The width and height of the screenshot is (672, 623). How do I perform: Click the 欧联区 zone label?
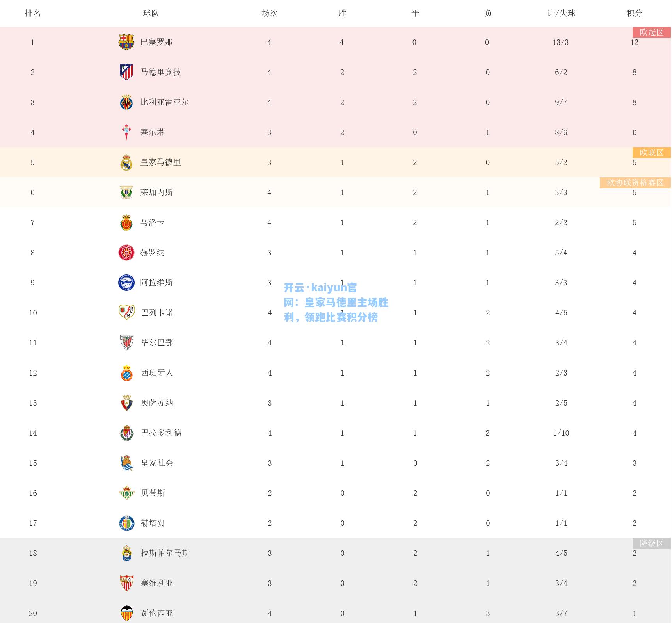(x=652, y=153)
